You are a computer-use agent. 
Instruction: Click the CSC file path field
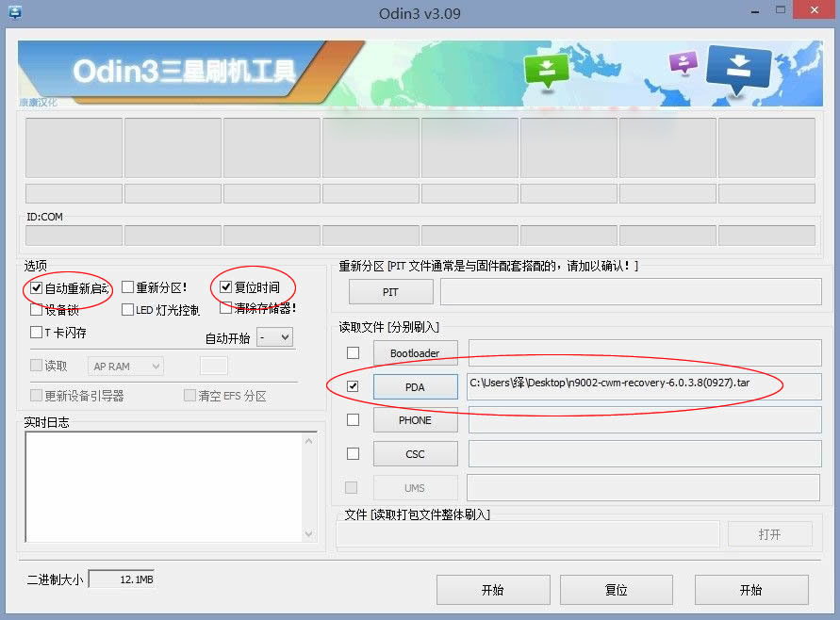(645, 453)
